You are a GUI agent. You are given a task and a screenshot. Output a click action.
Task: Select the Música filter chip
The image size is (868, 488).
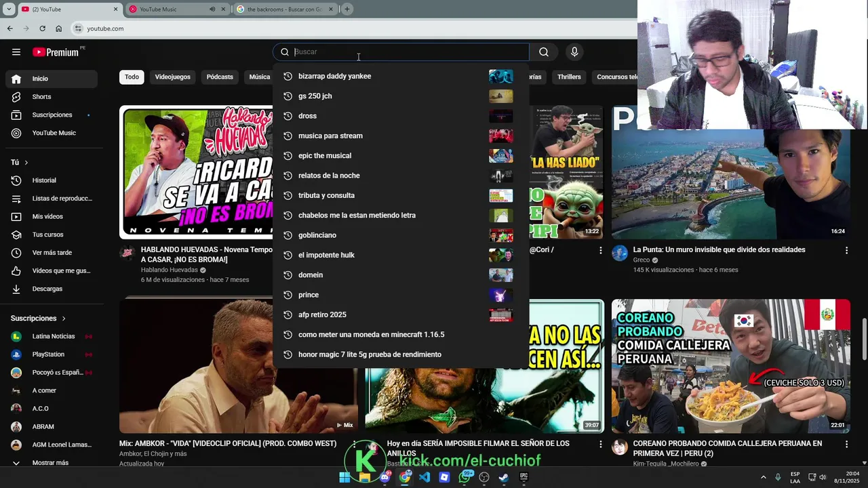[x=259, y=77]
